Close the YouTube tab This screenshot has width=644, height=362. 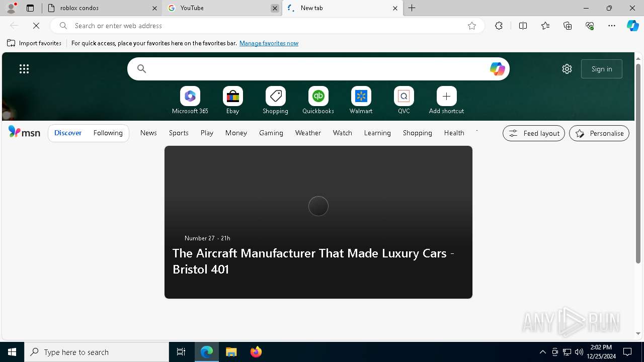click(x=275, y=8)
